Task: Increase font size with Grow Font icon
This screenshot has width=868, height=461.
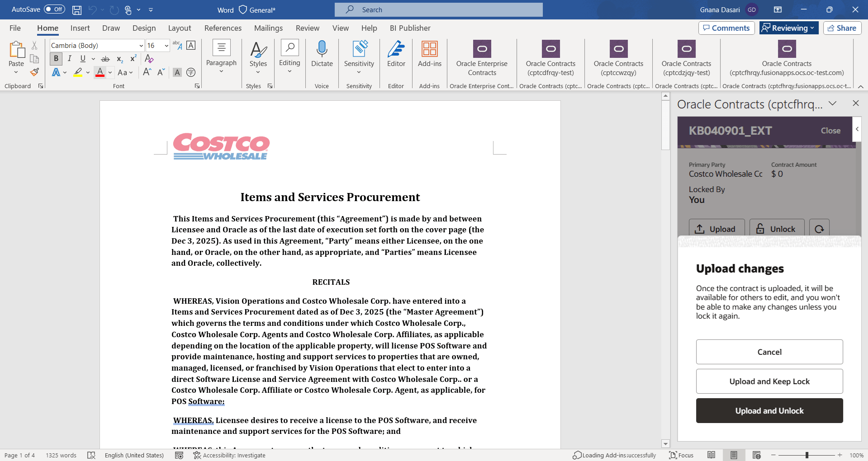Action: point(147,72)
